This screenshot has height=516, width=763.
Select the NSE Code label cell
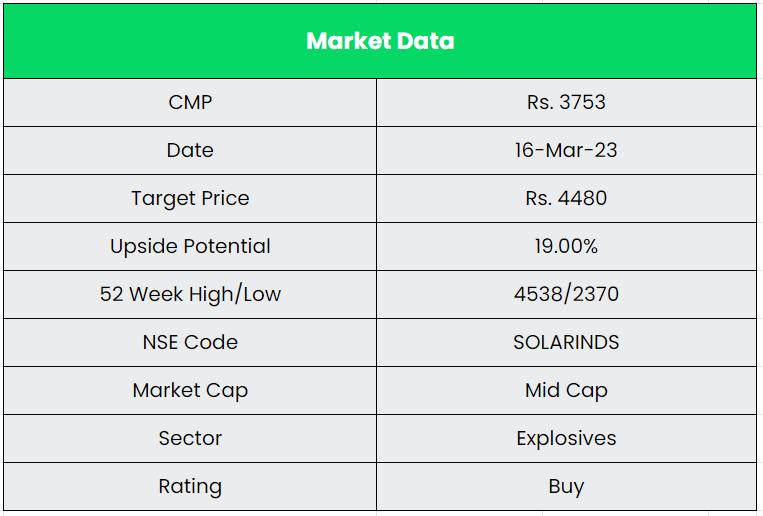tap(190, 342)
